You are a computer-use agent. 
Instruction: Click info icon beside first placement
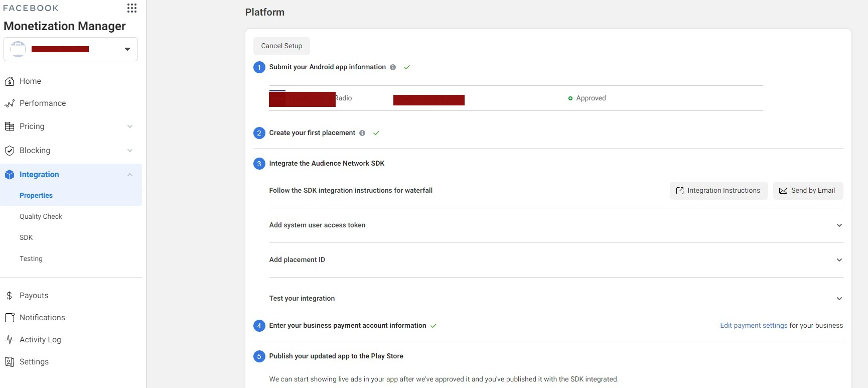[x=362, y=133]
